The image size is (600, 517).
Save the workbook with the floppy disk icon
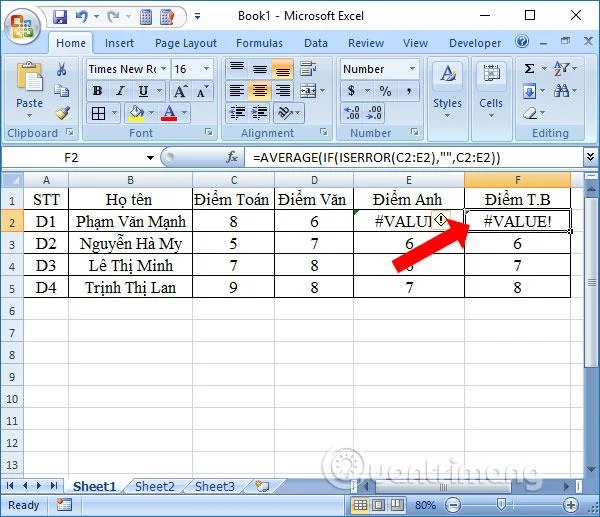(60, 16)
